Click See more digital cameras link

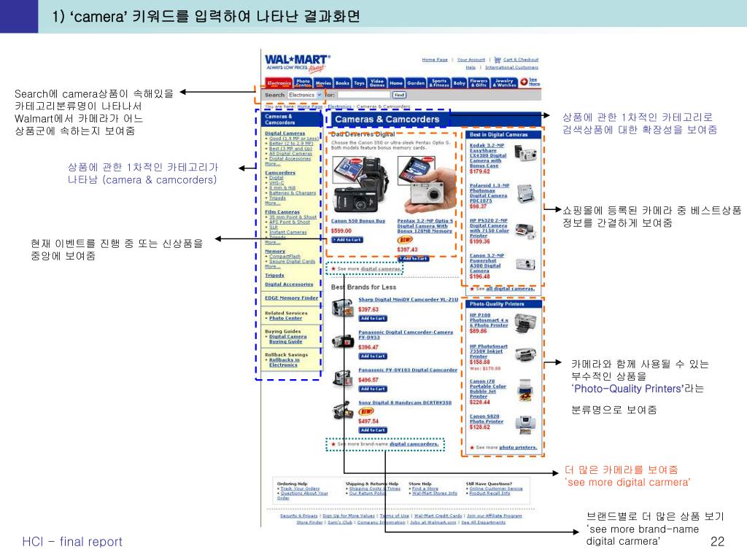click(381, 269)
